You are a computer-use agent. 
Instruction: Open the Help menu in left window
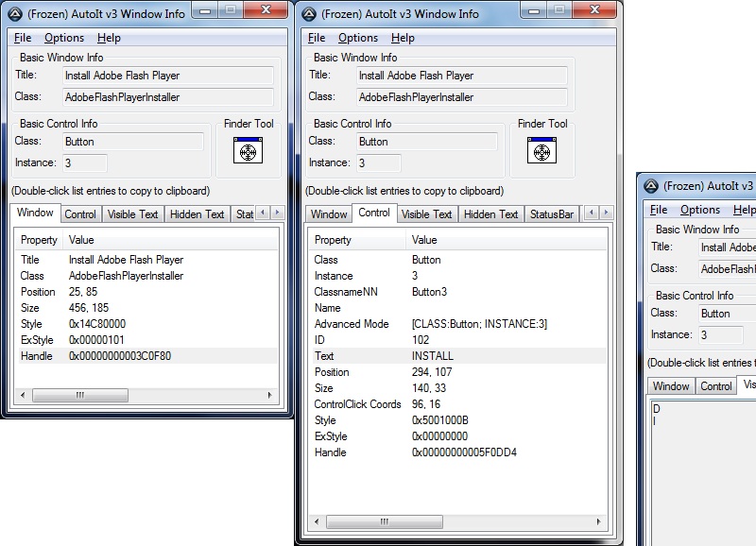109,38
